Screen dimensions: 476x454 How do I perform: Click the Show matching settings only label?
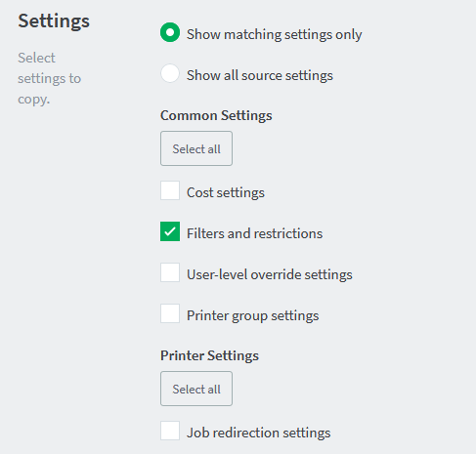tap(274, 34)
